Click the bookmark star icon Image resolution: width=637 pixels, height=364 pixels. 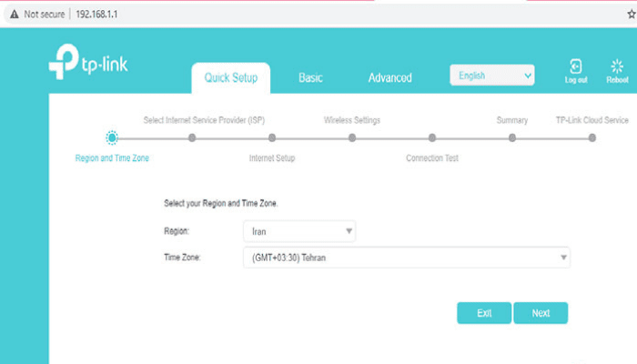pyautogui.click(x=628, y=15)
